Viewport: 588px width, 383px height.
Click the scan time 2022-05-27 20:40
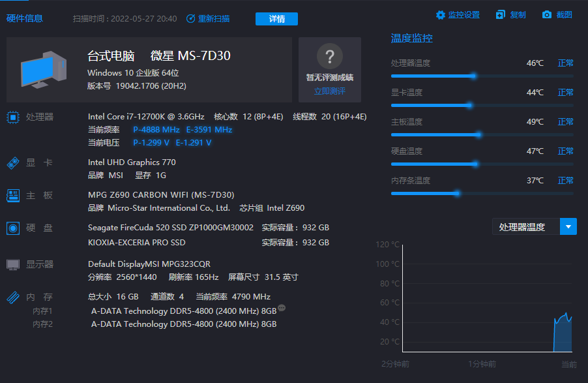(125, 19)
